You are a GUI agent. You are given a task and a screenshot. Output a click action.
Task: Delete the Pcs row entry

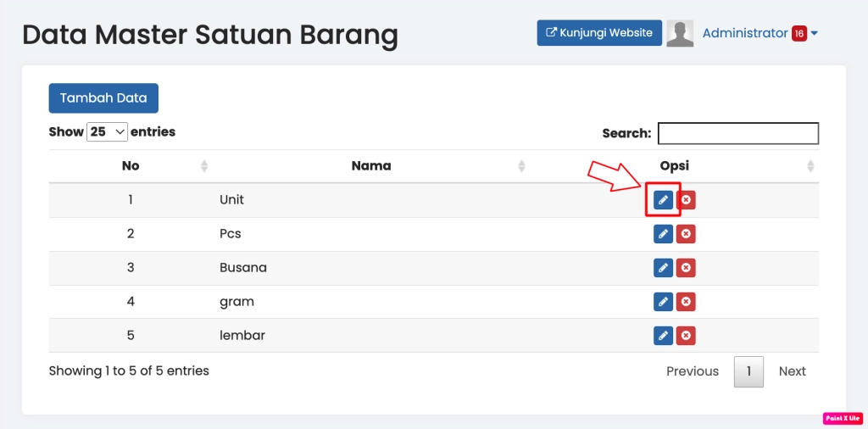(x=686, y=234)
